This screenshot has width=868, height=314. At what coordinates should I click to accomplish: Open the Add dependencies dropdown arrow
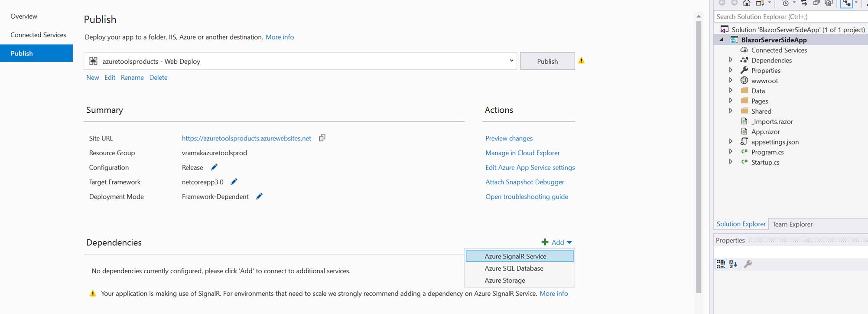tap(569, 242)
